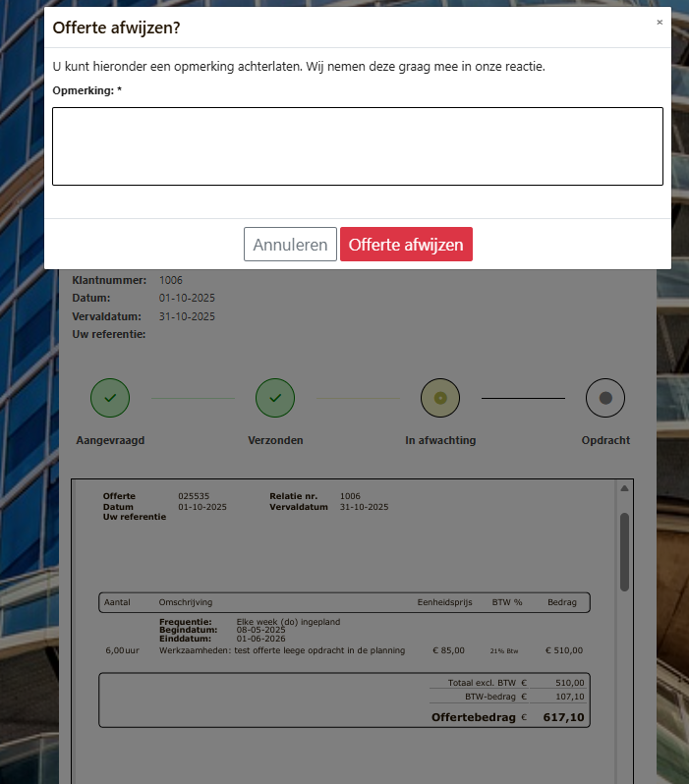Click the scroll-up arrow in the quote preview
This screenshot has height=784, width=689.
click(624, 488)
